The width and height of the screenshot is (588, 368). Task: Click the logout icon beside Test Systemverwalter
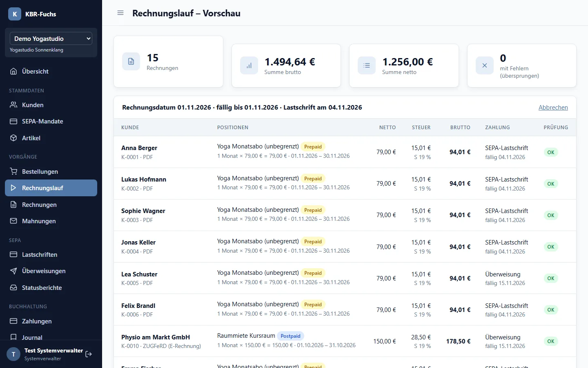click(x=89, y=354)
